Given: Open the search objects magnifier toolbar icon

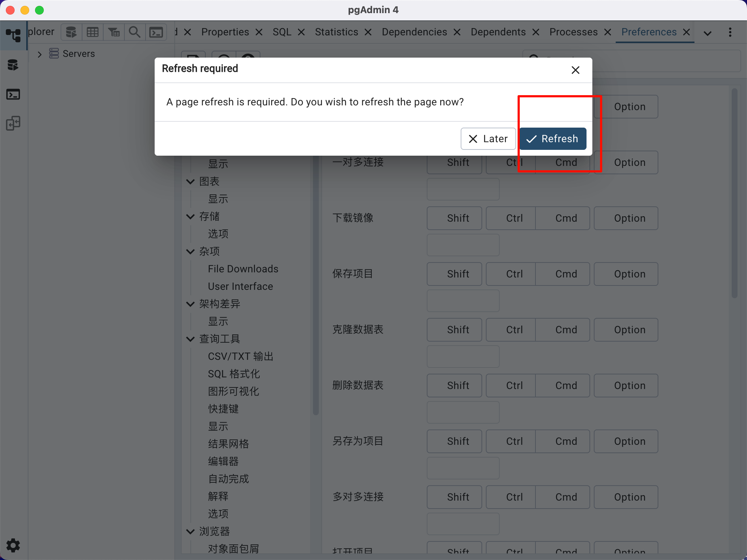Looking at the screenshot, I should (x=134, y=32).
